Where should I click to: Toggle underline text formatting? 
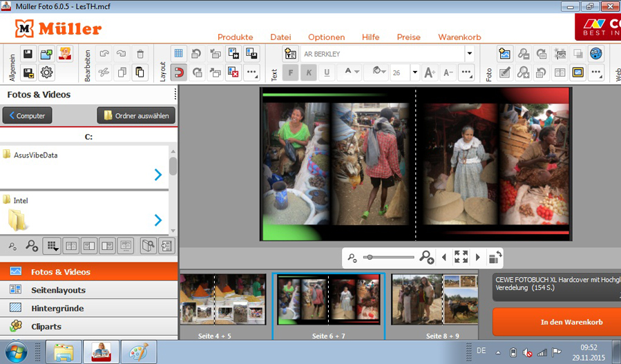pos(327,73)
